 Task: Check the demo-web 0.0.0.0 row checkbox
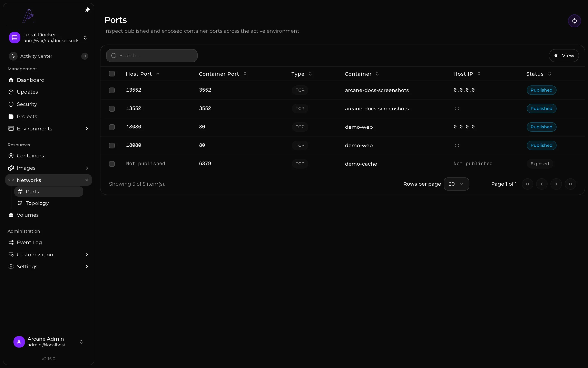point(112,127)
